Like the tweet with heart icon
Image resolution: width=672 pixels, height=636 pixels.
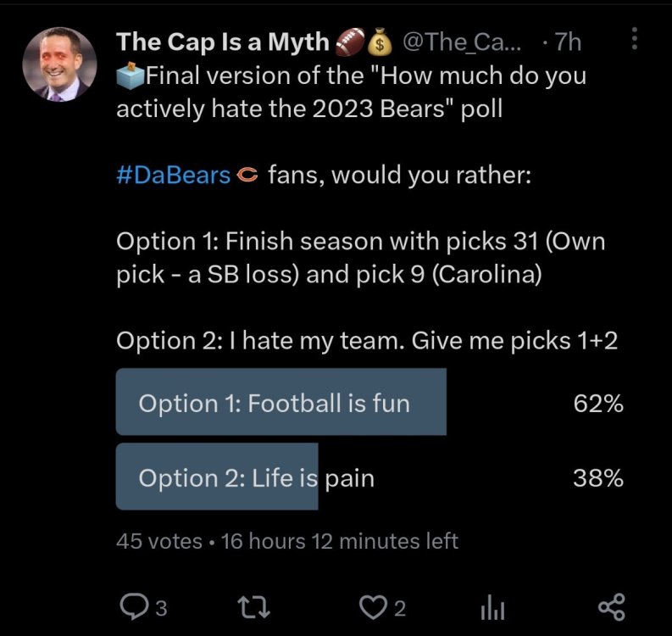click(371, 606)
